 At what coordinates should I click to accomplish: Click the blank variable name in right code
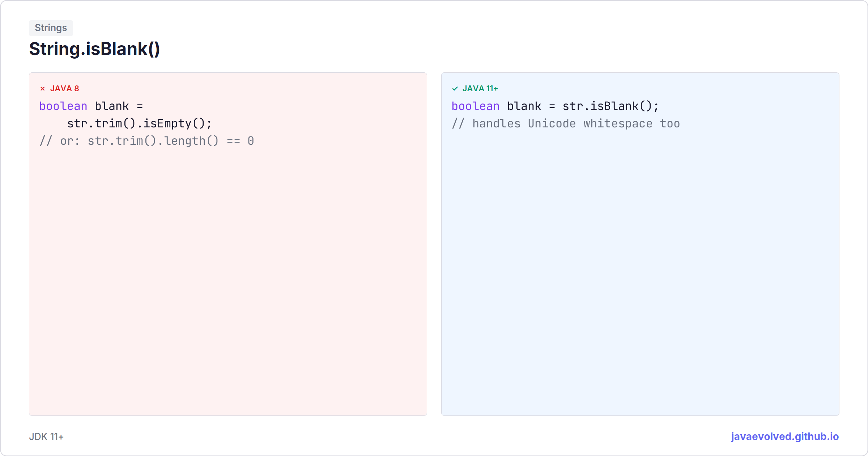click(524, 106)
